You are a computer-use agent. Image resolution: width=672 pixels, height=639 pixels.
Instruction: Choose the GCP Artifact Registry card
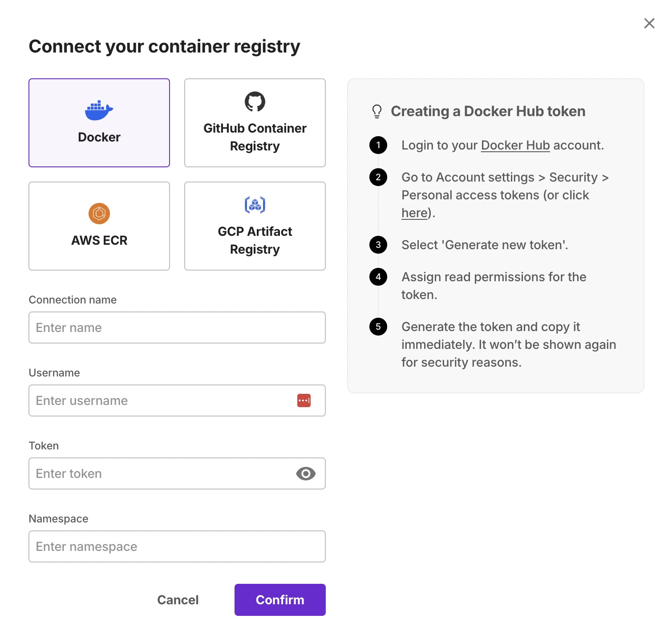point(255,226)
